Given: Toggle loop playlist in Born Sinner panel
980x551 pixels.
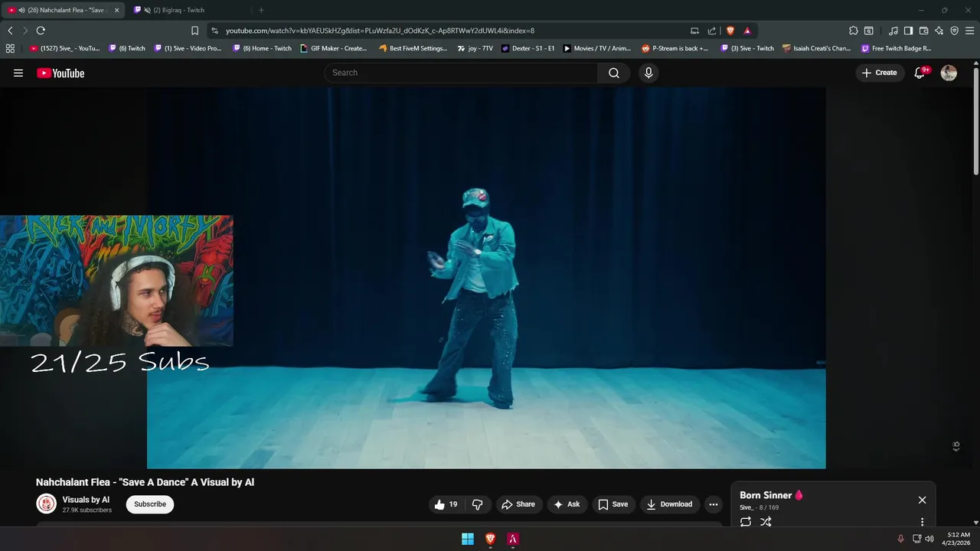Looking at the screenshot, I should [x=746, y=522].
